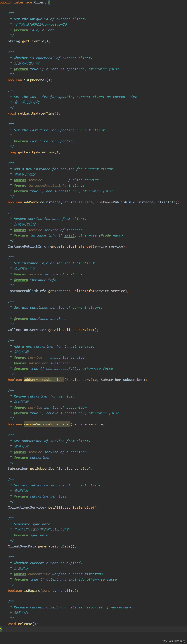Click the Client interface name

pos(40,2)
